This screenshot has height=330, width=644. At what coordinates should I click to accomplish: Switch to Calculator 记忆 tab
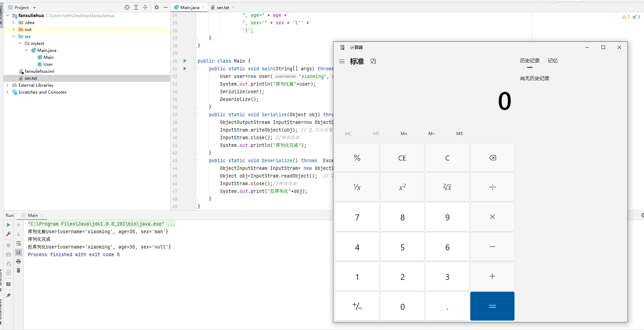click(552, 61)
